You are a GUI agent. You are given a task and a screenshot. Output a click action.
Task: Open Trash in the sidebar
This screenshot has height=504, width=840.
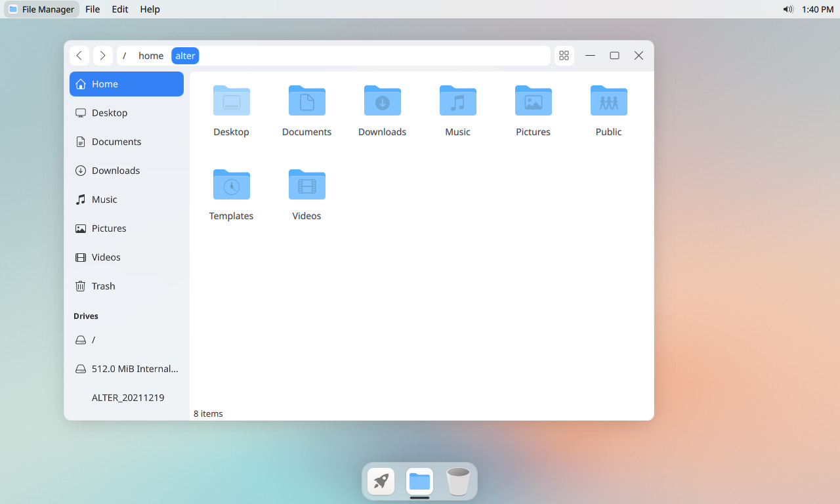tap(127, 286)
